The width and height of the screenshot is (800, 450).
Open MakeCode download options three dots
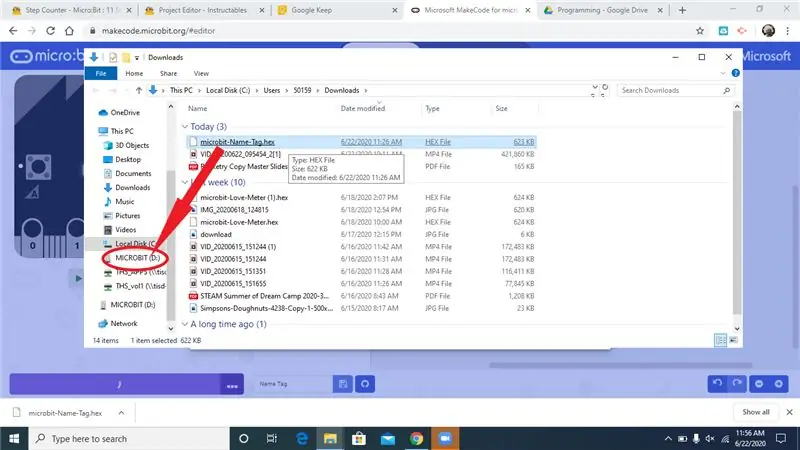(x=232, y=385)
